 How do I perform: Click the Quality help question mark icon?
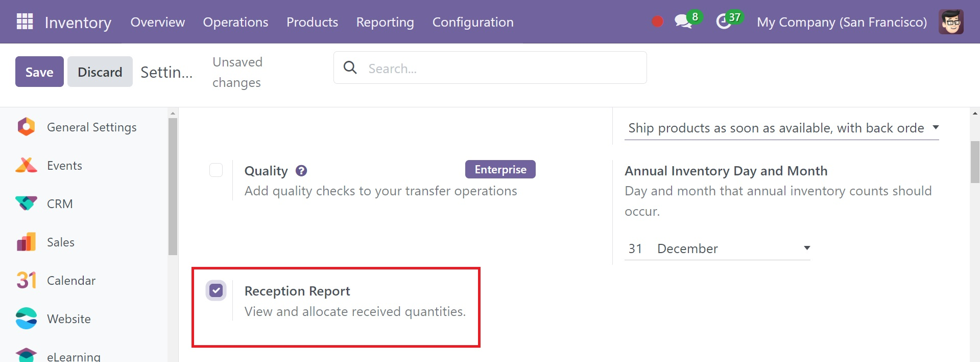(301, 171)
